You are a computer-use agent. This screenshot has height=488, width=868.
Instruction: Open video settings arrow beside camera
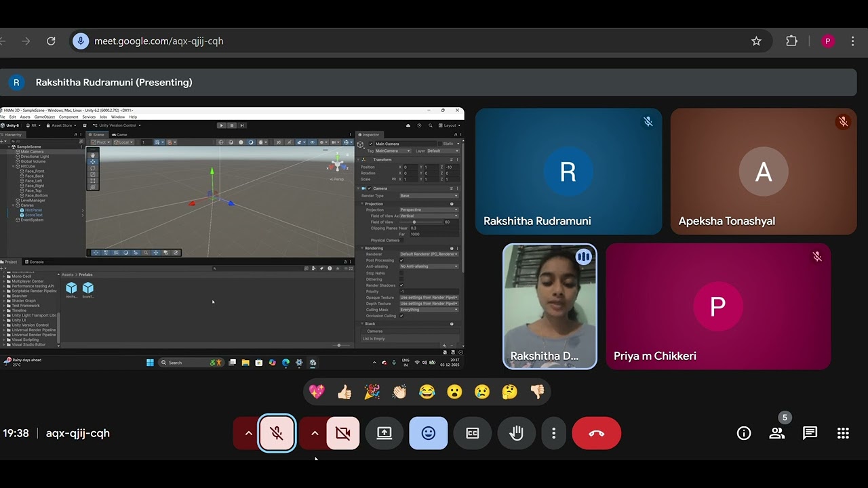[x=315, y=433]
